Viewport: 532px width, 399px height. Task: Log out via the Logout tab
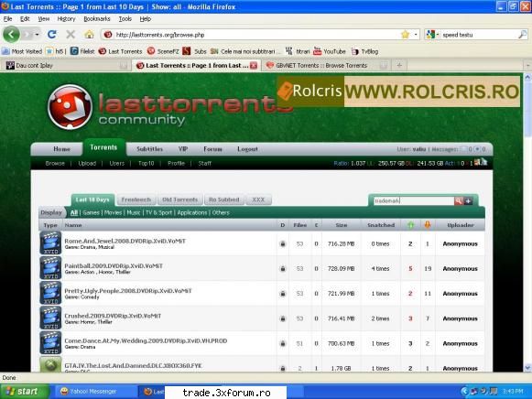[247, 149]
